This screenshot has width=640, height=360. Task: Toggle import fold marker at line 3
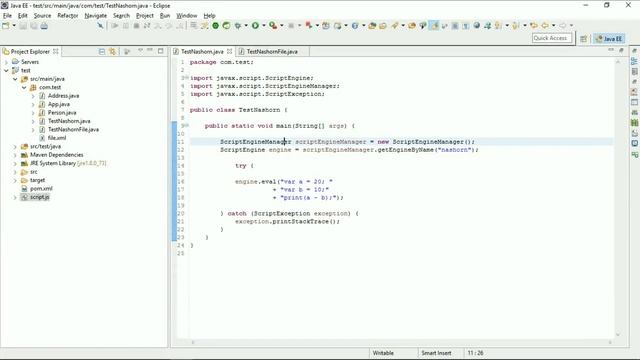click(187, 78)
